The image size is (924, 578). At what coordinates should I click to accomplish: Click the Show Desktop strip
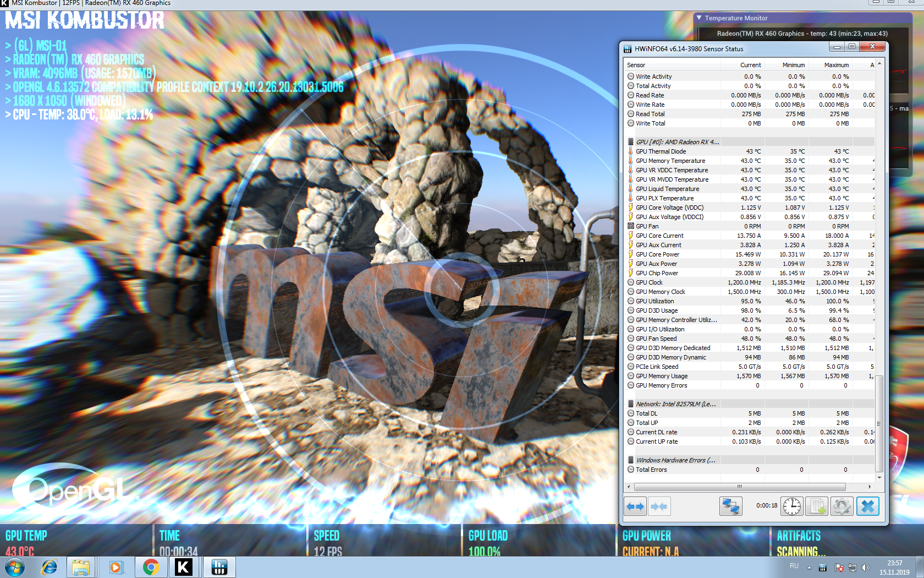pos(920,567)
